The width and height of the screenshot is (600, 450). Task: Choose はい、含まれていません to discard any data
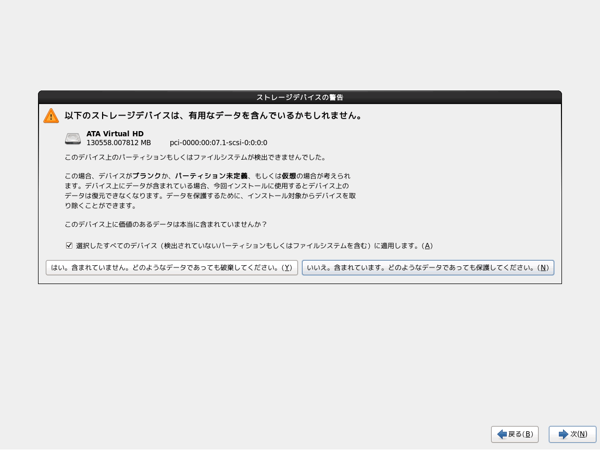[171, 268]
